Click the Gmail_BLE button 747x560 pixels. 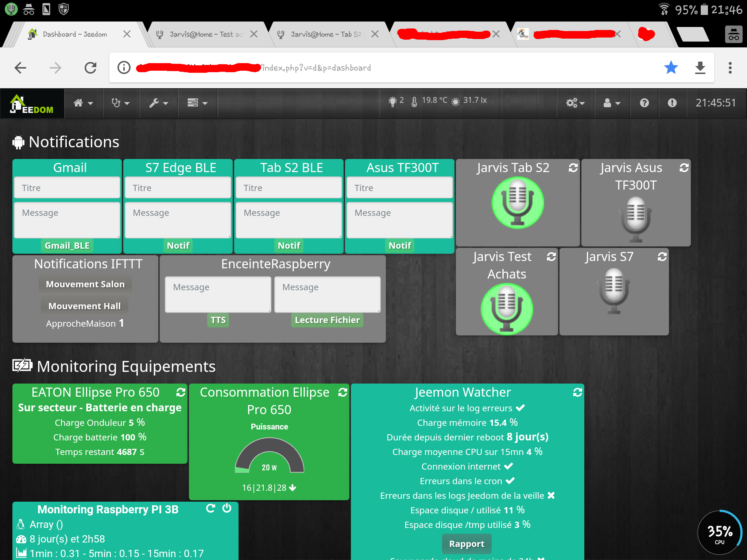point(67,246)
